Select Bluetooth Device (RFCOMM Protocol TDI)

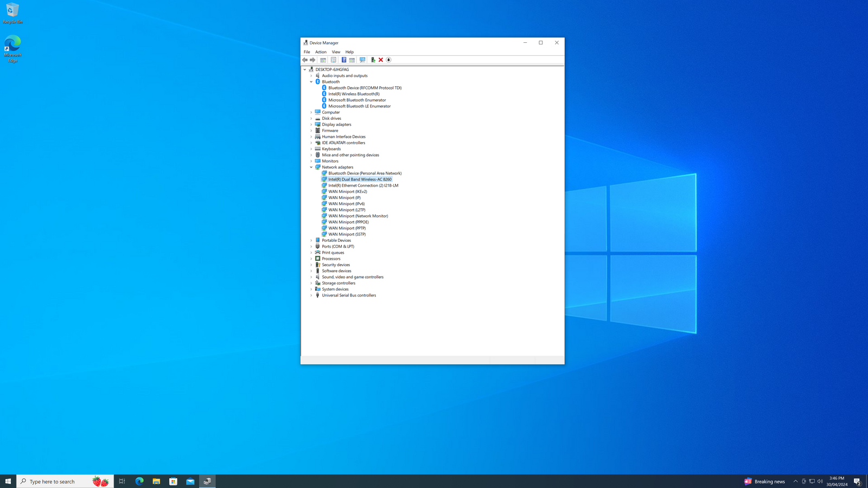(365, 88)
